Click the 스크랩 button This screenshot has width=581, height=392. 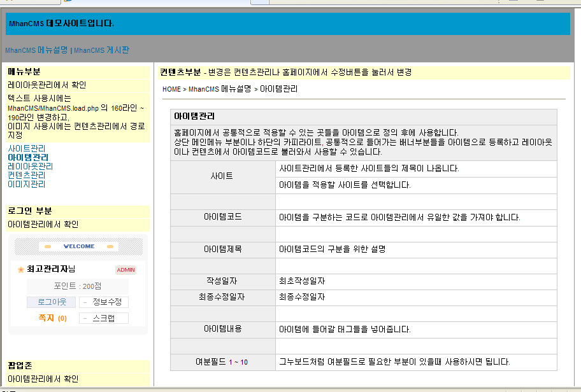[x=104, y=318]
